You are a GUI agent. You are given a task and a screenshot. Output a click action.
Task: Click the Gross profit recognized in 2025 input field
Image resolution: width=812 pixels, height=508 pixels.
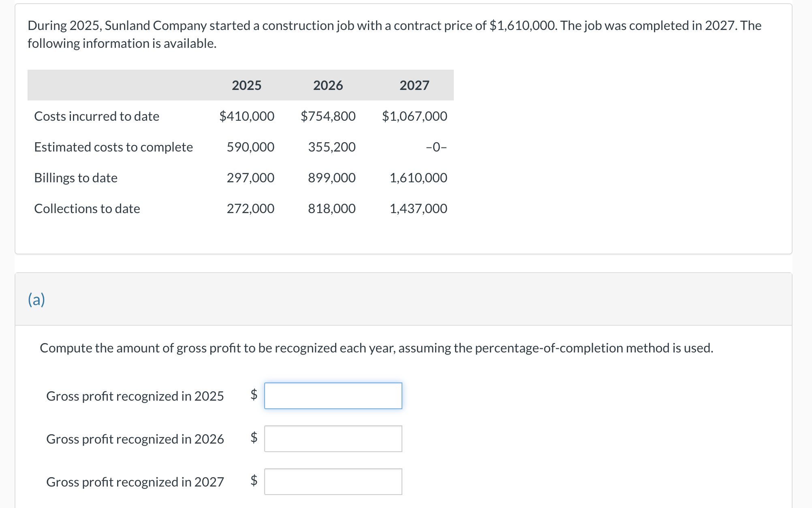pos(333,396)
